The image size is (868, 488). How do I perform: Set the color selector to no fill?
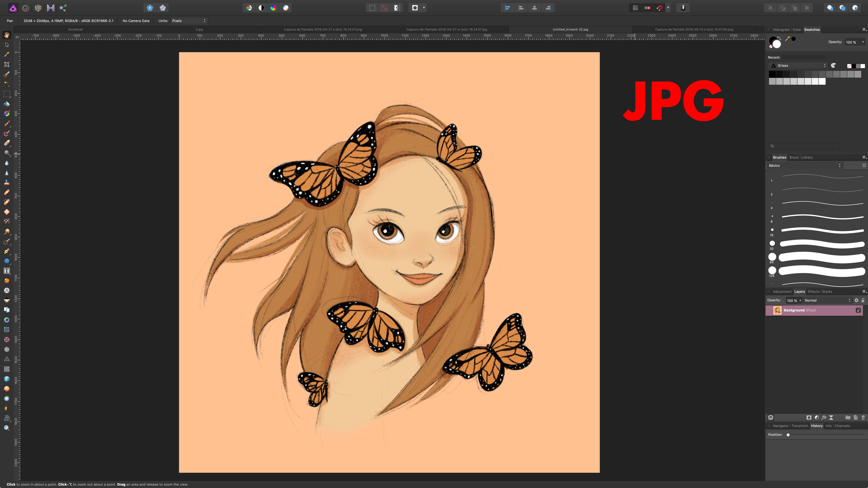click(771, 47)
